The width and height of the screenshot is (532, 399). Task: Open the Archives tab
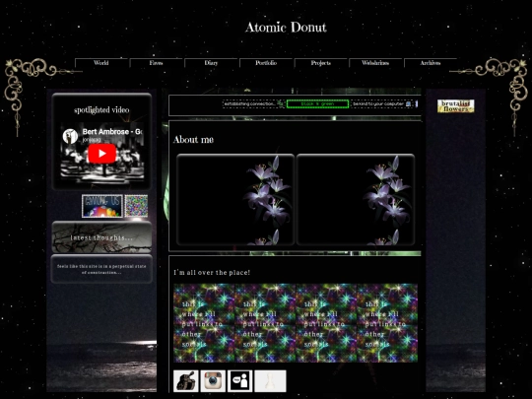tap(431, 63)
